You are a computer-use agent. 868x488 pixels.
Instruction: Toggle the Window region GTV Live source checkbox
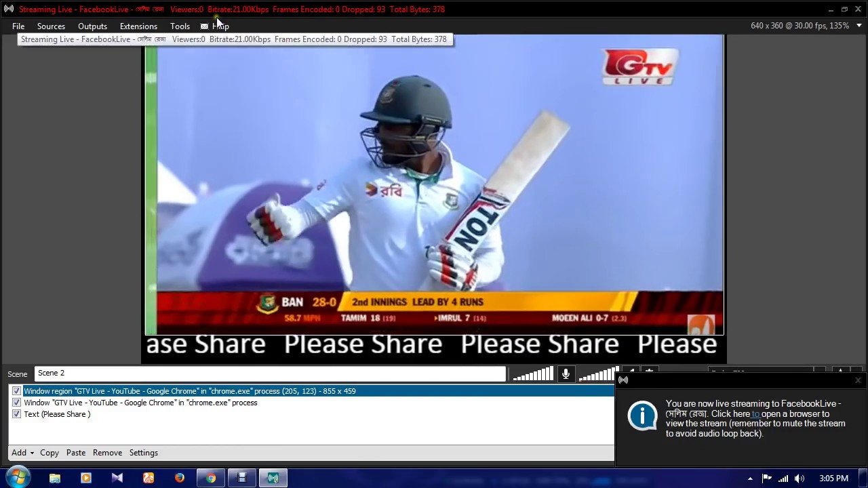point(16,391)
